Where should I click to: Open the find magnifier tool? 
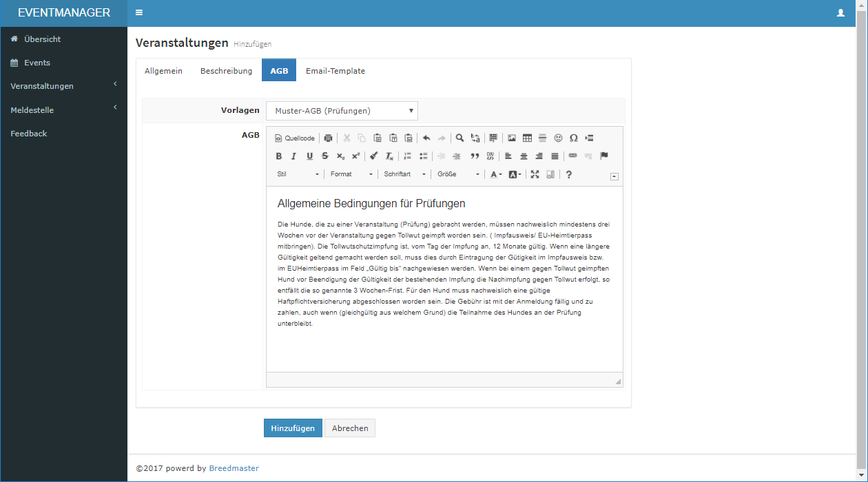point(459,138)
